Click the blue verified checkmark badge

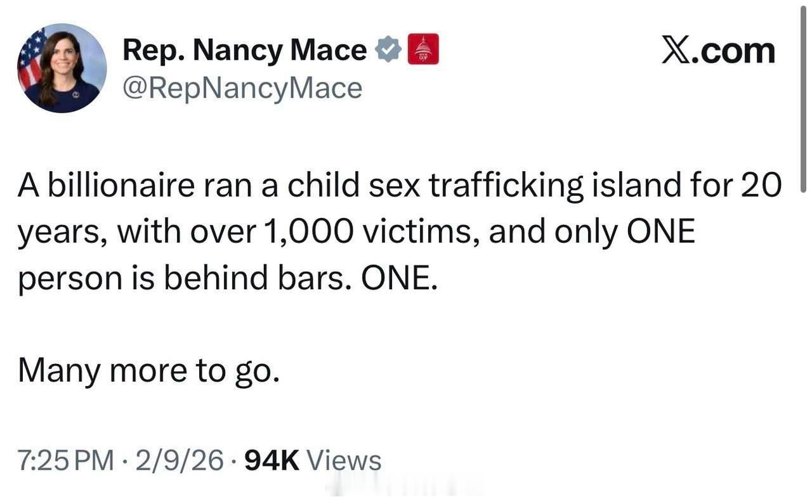pos(388,49)
